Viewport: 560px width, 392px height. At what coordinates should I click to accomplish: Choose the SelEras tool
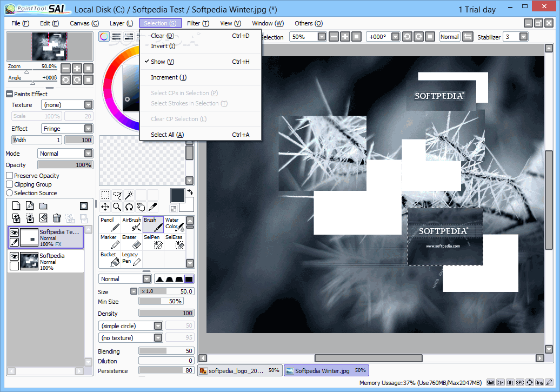pos(175,242)
